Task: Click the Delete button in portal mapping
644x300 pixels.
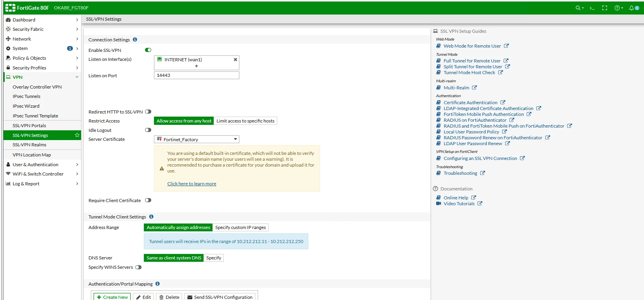Action: click(x=169, y=297)
